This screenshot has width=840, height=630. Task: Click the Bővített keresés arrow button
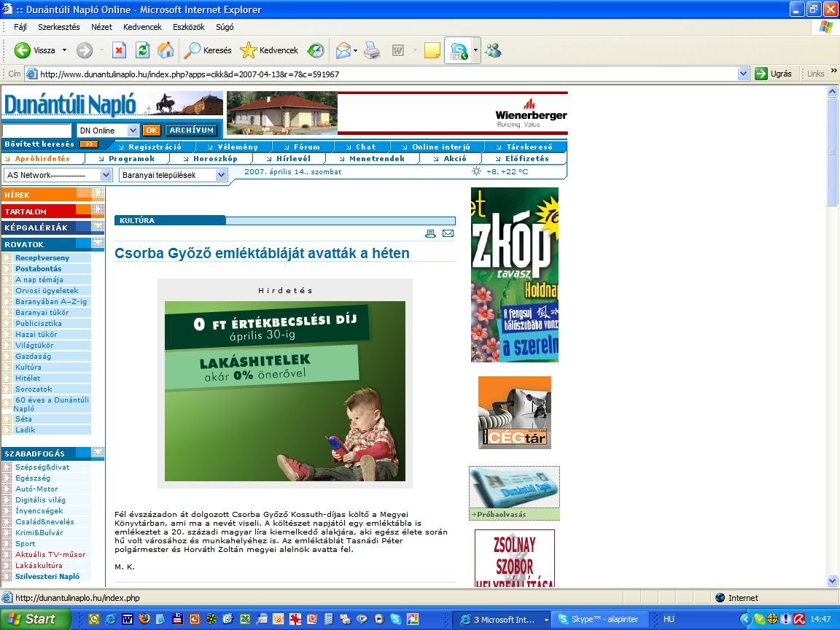pyautogui.click(x=89, y=144)
